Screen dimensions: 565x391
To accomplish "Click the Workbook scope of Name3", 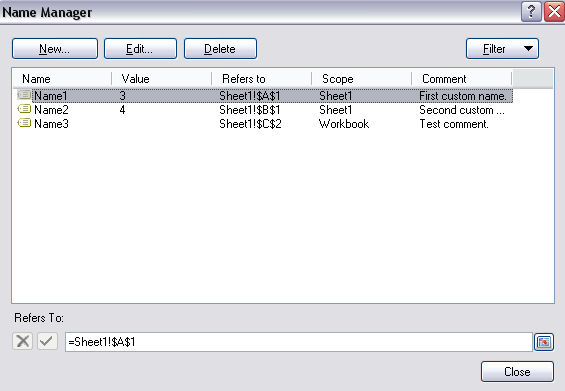I will (344, 124).
